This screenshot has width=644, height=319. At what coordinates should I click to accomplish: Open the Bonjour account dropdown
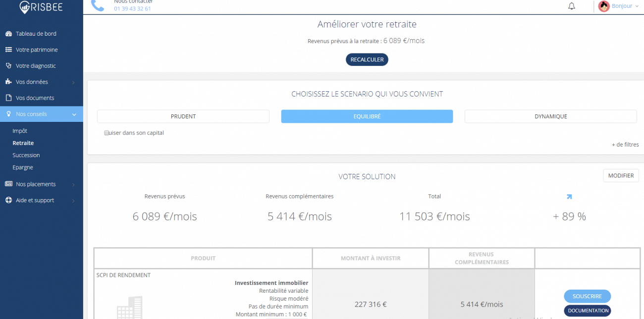[x=622, y=6]
